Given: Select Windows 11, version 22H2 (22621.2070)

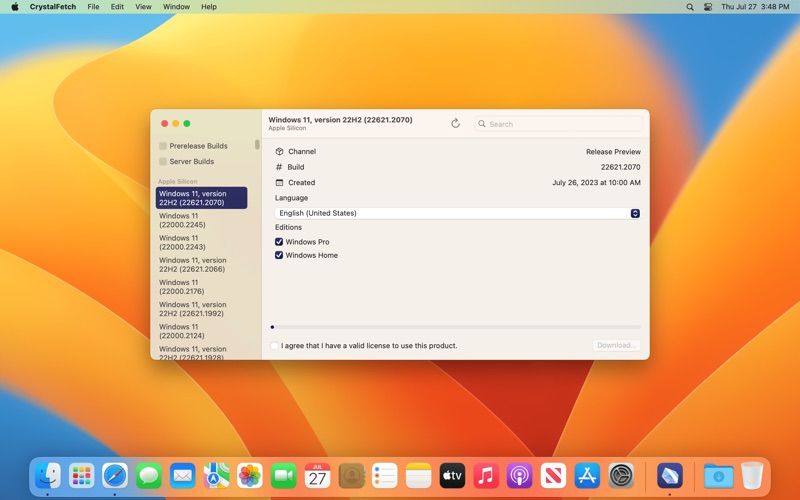Looking at the screenshot, I should 202,198.
